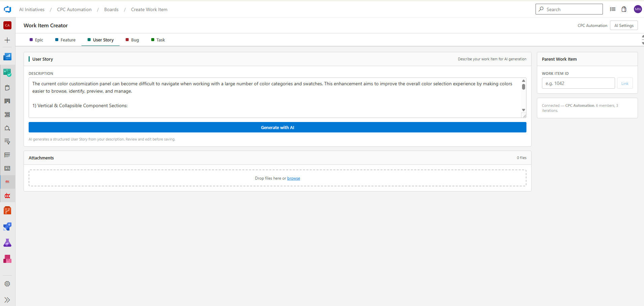Image resolution: width=644 pixels, height=306 pixels.
Task: Open the Analytics views icon in sidebar
Action: click(x=7, y=168)
